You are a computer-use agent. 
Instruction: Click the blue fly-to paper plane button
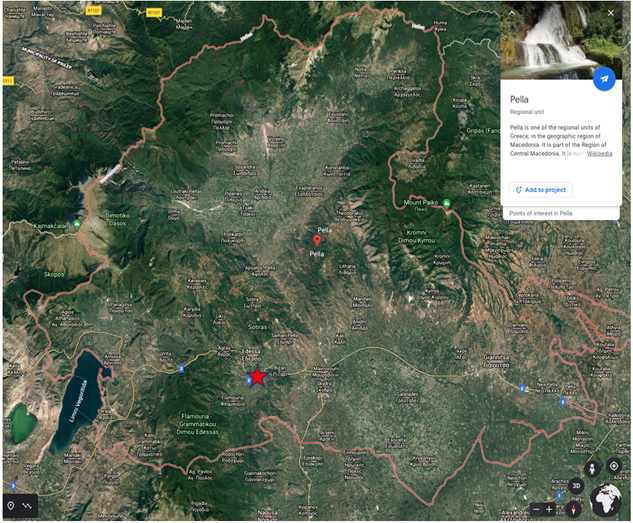click(603, 80)
